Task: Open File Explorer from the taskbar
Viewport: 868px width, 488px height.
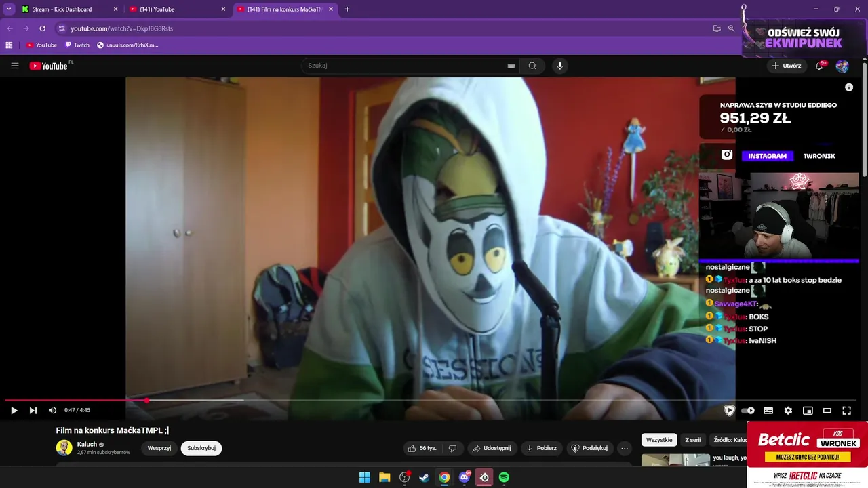Action: [x=384, y=477]
